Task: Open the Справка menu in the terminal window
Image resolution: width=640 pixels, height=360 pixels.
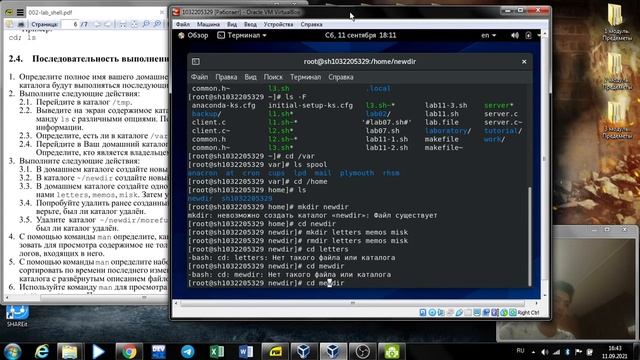Action: pyautogui.click(x=341, y=77)
